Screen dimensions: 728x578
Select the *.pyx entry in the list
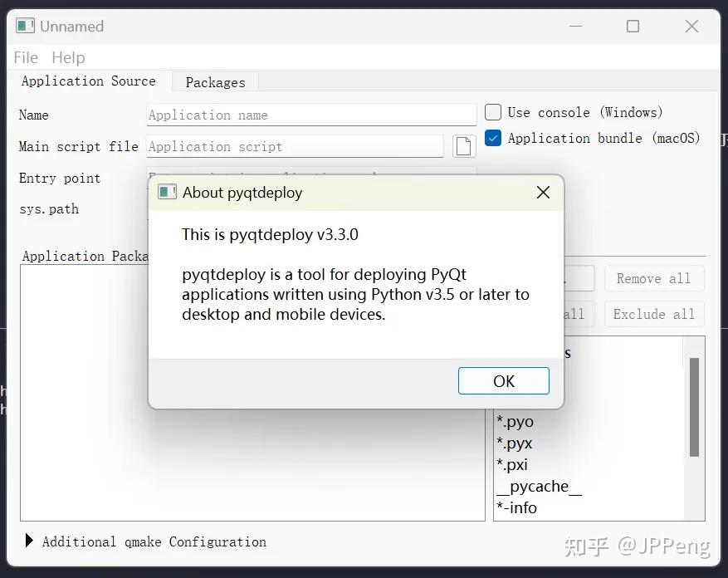click(x=515, y=443)
